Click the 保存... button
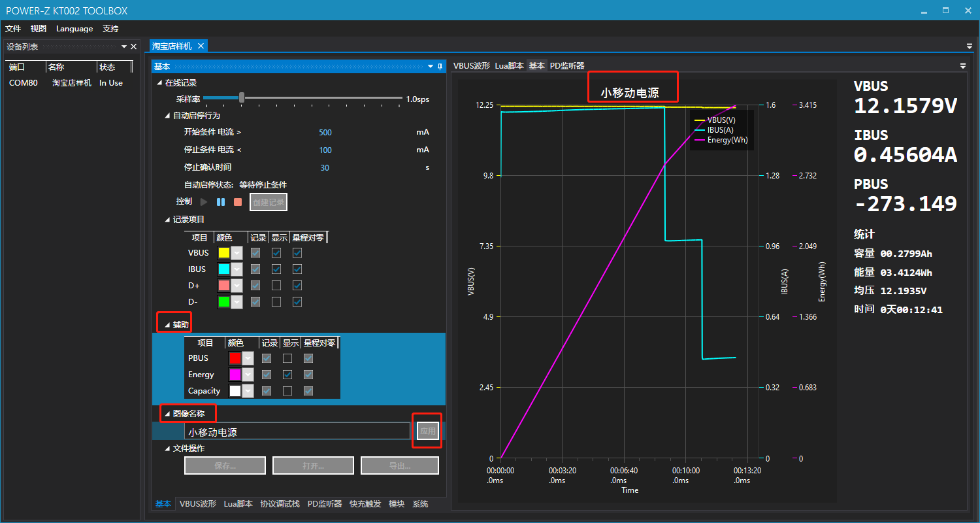The image size is (980, 523). point(225,465)
